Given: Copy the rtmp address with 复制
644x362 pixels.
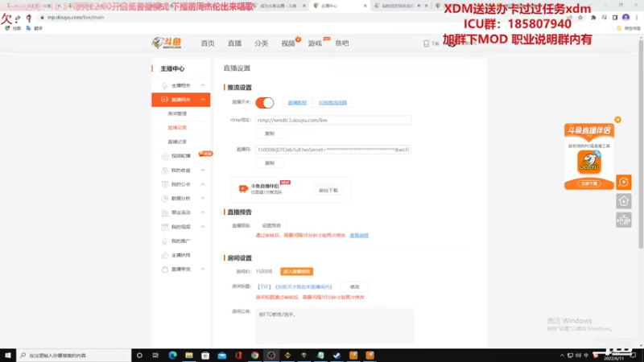Looking at the screenshot, I should 270,134.
